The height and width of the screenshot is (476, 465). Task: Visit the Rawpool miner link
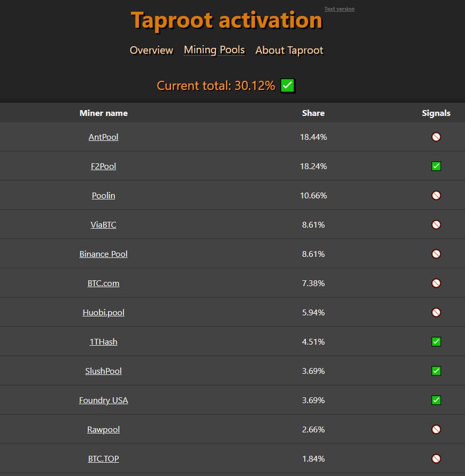coord(104,430)
